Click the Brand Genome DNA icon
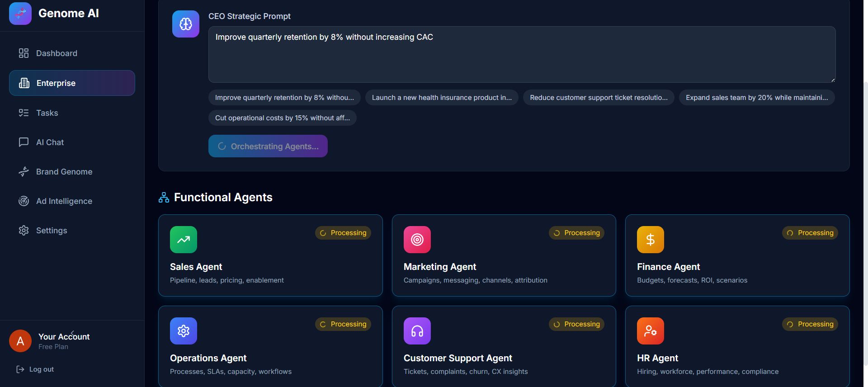This screenshot has height=387, width=868. (x=24, y=172)
